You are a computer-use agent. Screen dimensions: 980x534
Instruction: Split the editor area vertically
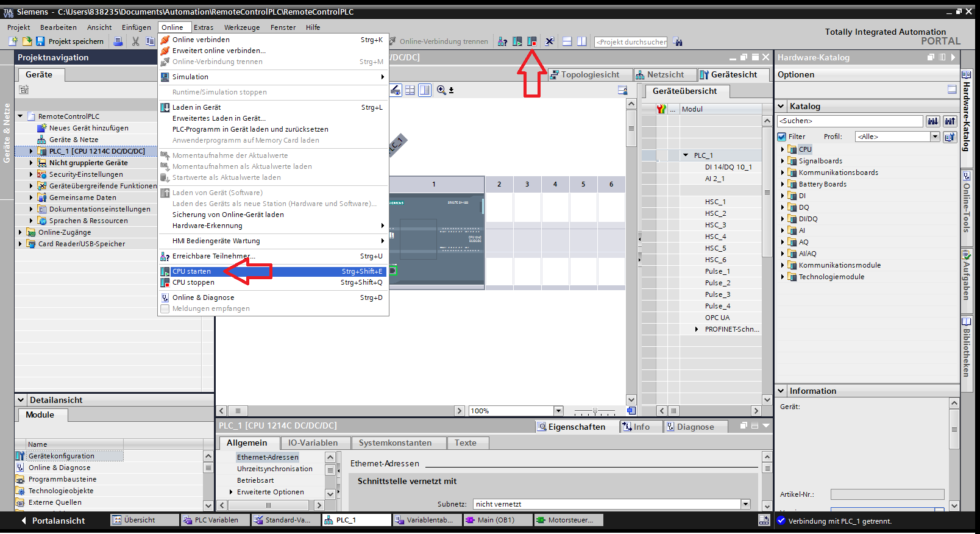(582, 41)
